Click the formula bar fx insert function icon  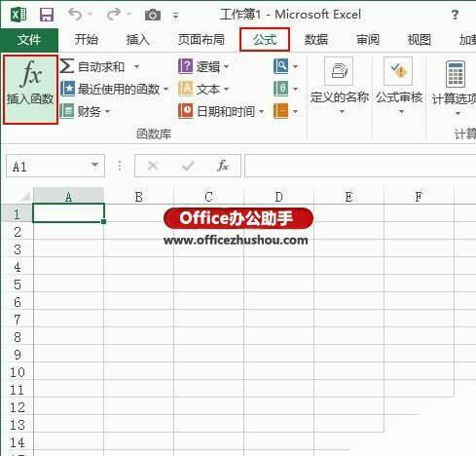pyautogui.click(x=223, y=166)
